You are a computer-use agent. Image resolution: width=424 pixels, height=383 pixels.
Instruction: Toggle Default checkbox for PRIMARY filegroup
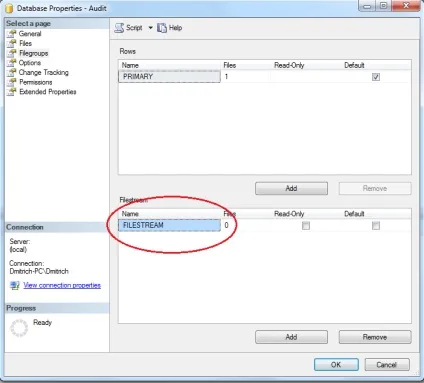pos(376,77)
